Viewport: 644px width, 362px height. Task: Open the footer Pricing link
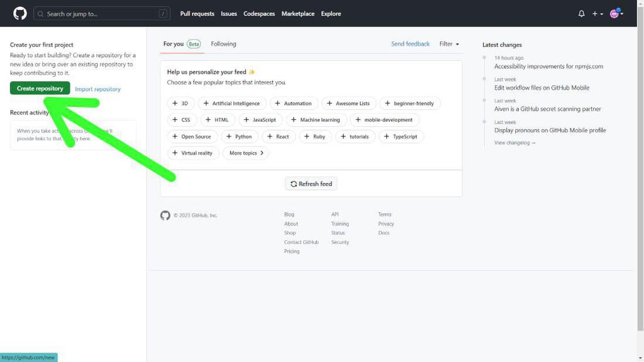tap(292, 251)
